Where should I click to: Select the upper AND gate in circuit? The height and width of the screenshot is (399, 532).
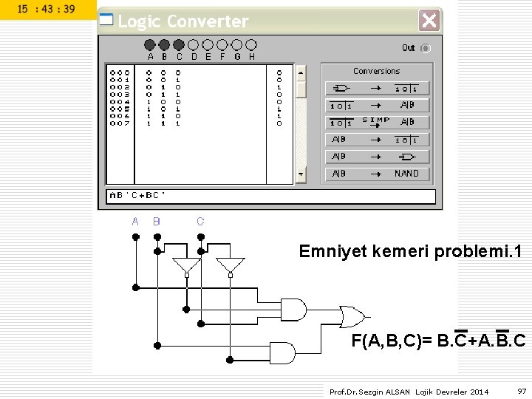293,310
